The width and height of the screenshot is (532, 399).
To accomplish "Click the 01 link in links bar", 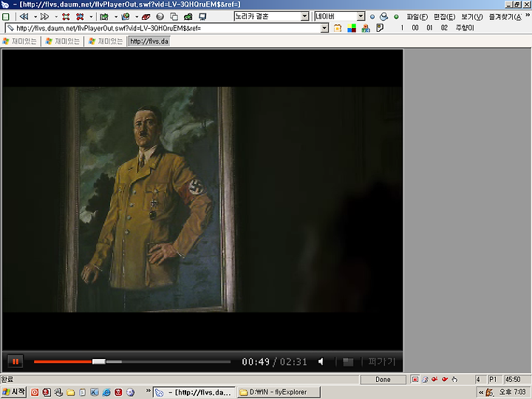I will [430, 28].
